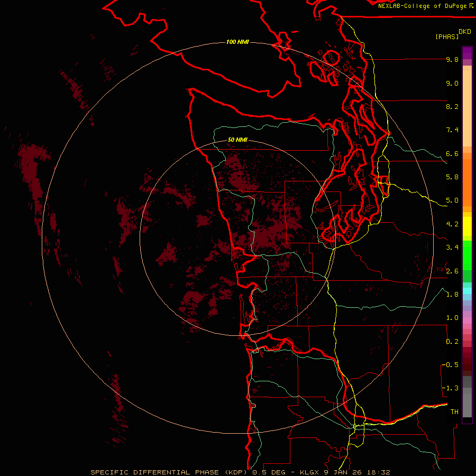Viewport: 476px width, 476px height.
Task: Click the 5.0 value on the scale
Action: (x=452, y=200)
